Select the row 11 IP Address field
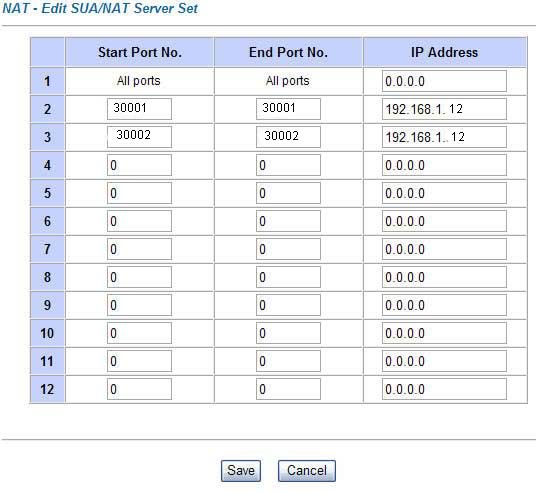This screenshot has width=536, height=493. pyautogui.click(x=444, y=361)
